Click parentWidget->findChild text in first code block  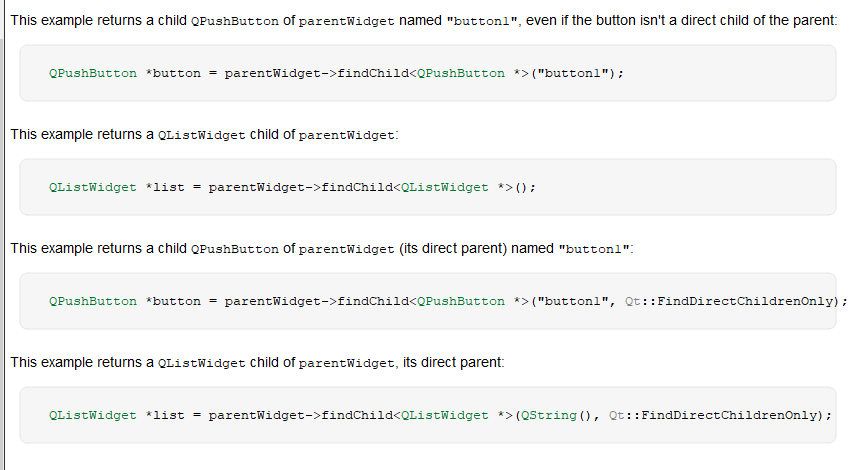pos(317,73)
